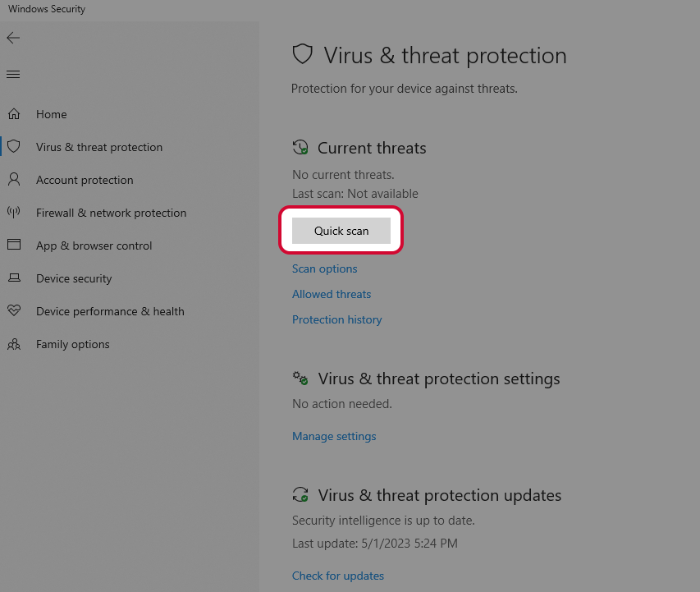Expand the navigation pane with the hamburger button

[13, 74]
